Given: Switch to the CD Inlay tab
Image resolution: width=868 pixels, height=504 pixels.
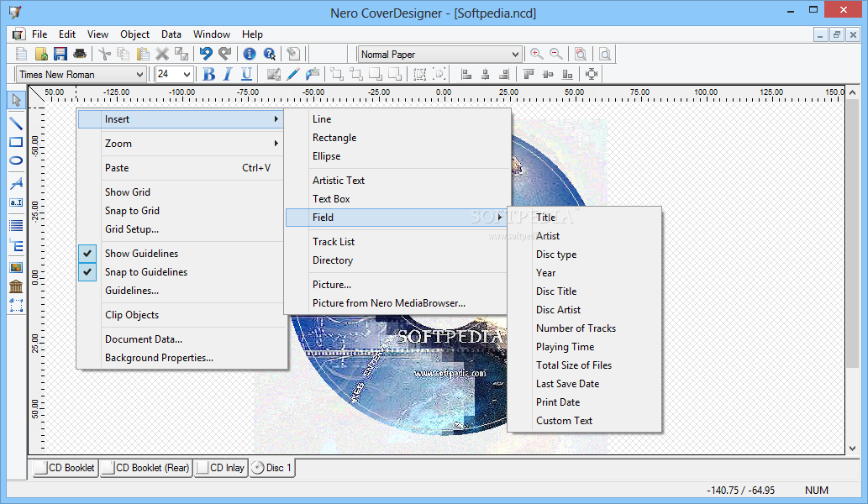Looking at the screenshot, I should tap(220, 468).
